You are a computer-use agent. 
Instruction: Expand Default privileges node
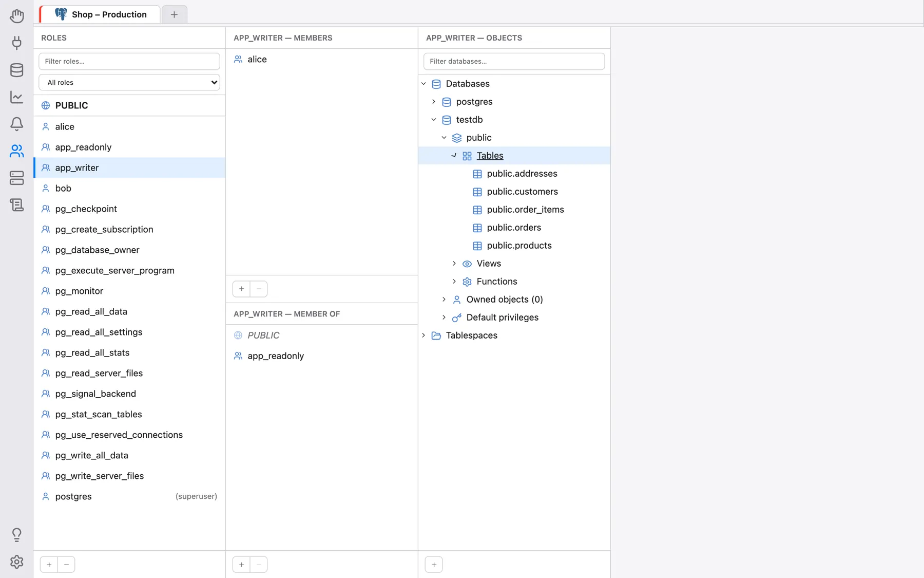444,318
